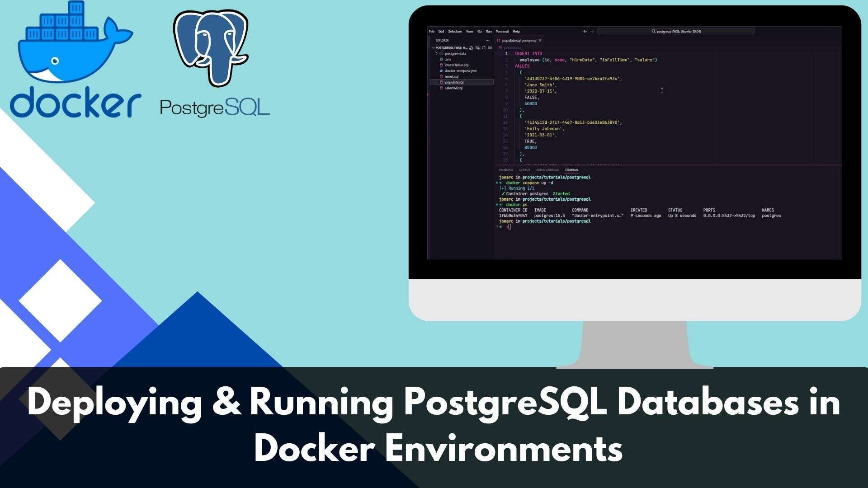Switch to the Problems panel tab
The height and width of the screenshot is (488, 868).
click(506, 170)
